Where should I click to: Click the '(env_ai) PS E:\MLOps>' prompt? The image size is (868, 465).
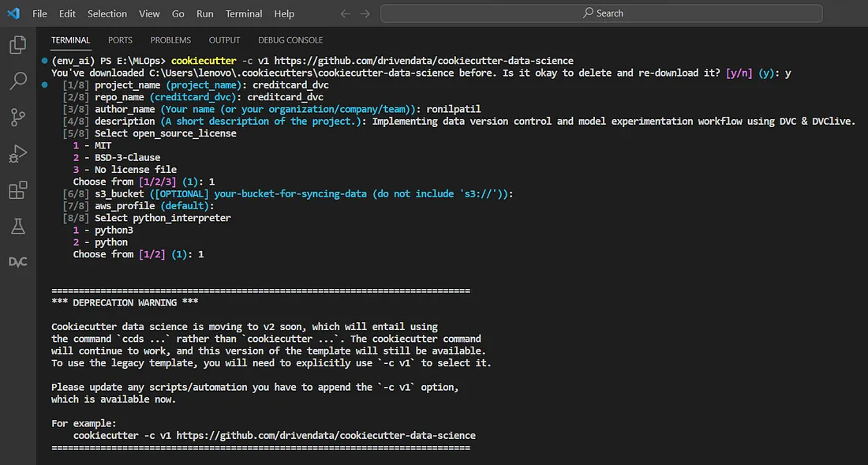pos(109,60)
